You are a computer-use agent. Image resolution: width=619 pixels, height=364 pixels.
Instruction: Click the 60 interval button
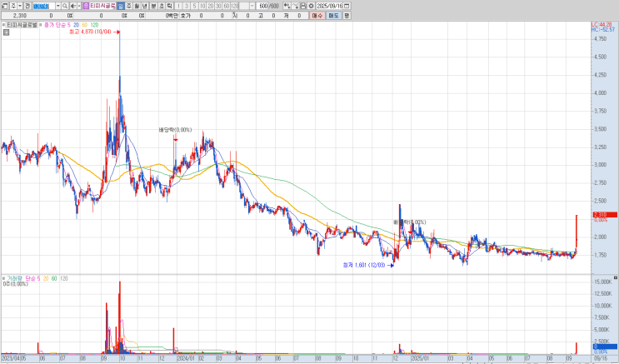coord(227,6)
